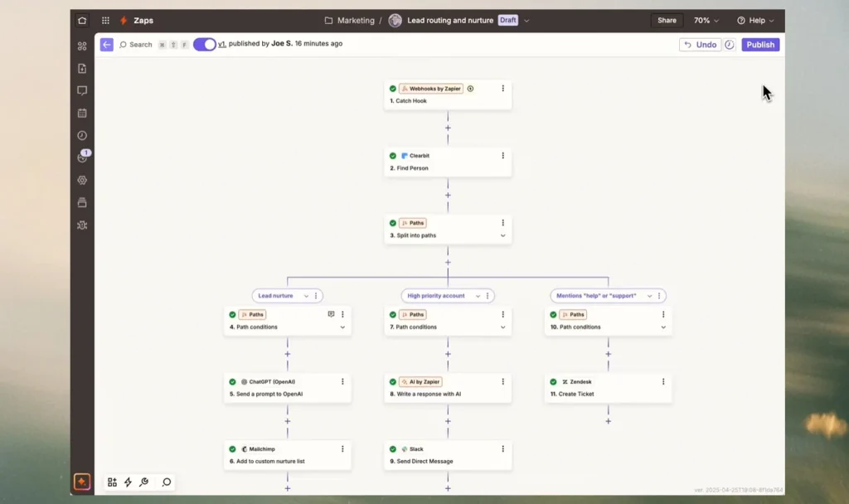This screenshot has height=504, width=849.
Task: Click the Lead routing and nurture title
Action: point(450,21)
